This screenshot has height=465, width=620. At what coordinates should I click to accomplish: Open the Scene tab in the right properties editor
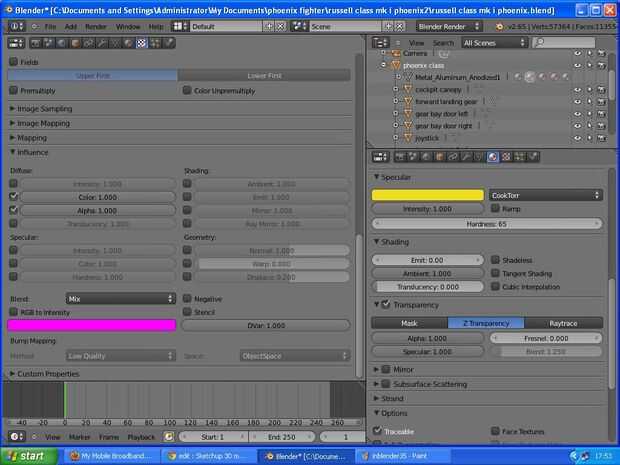(413, 157)
